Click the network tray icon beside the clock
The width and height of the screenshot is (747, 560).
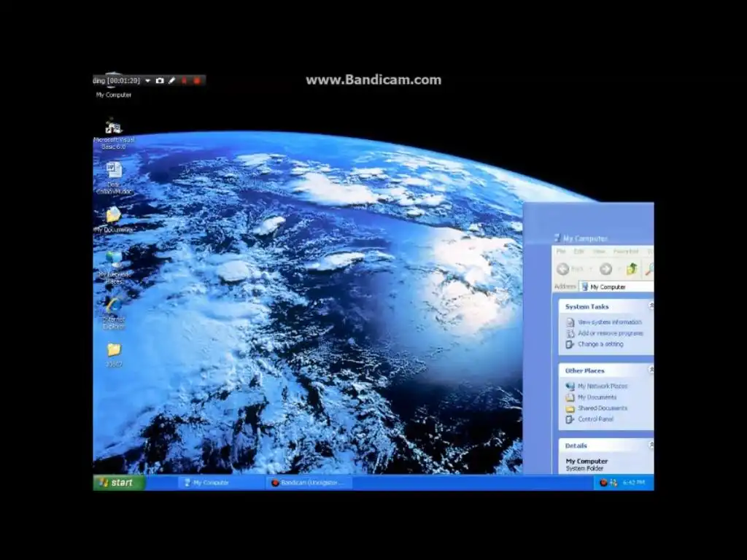pos(614,483)
